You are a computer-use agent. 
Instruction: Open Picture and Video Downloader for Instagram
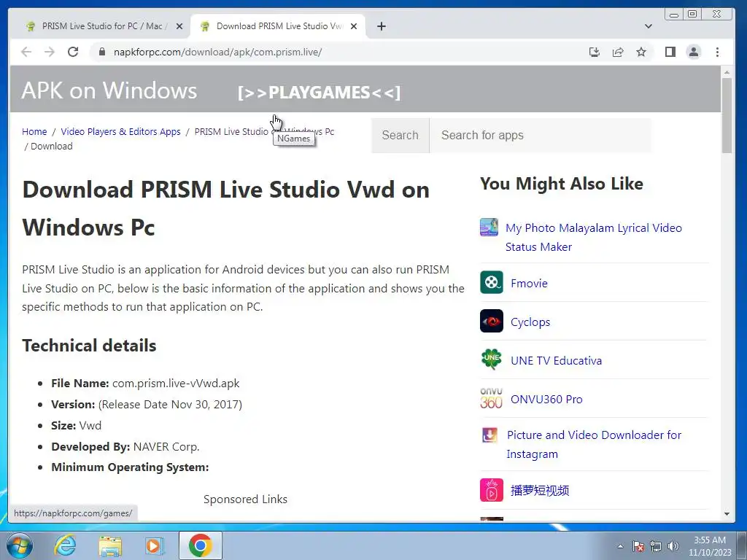pyautogui.click(x=594, y=444)
